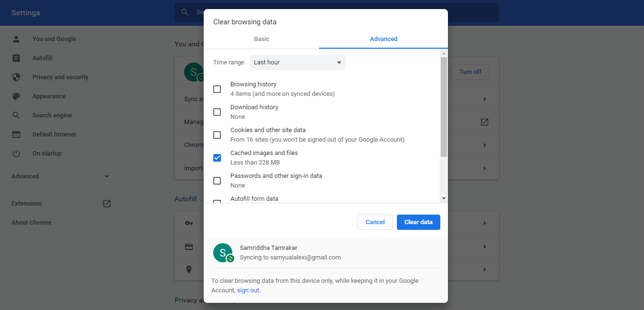The image size is (644, 310).
Task: Enable Cookies and other site data checkbox
Action: (217, 135)
